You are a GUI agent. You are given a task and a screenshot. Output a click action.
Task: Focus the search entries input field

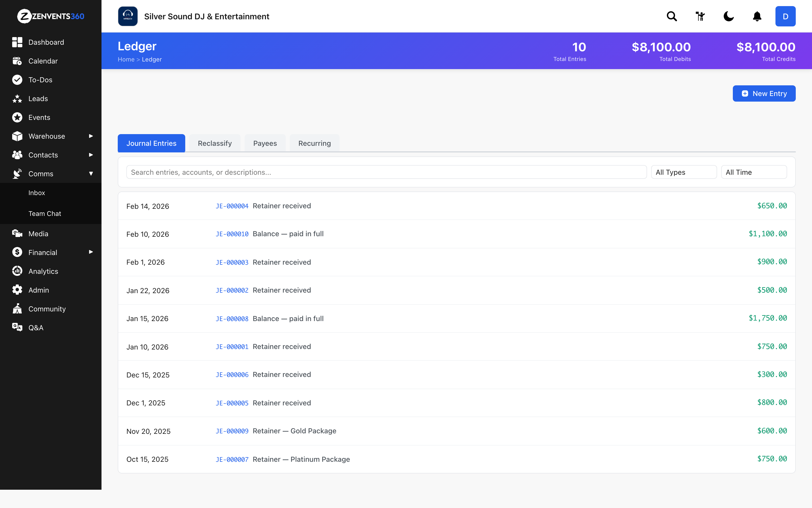coord(386,172)
